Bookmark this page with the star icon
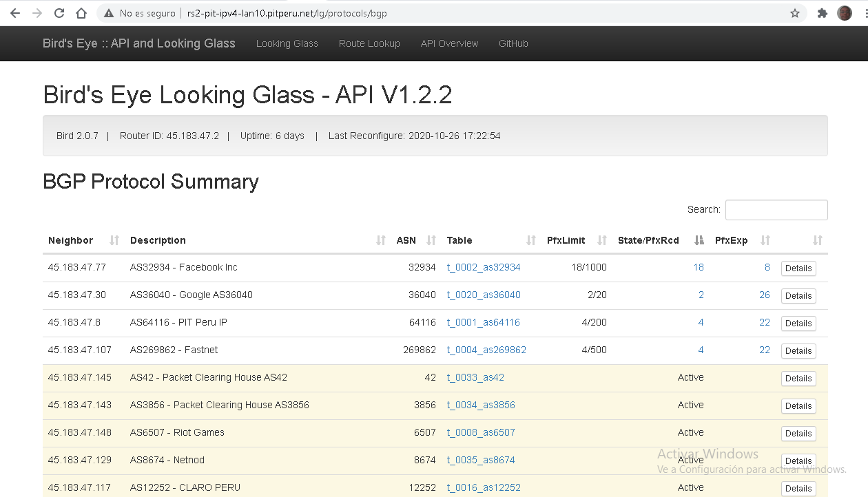This screenshot has height=497, width=868. pyautogui.click(x=795, y=13)
